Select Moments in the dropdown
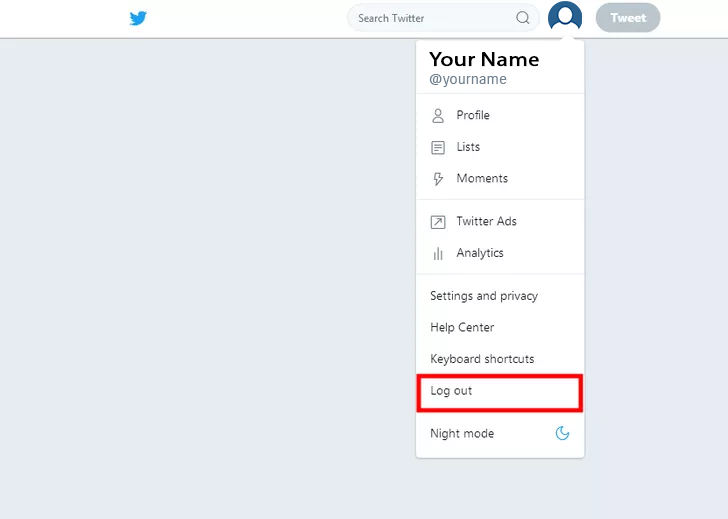Image resolution: width=728 pixels, height=519 pixels. click(500, 179)
